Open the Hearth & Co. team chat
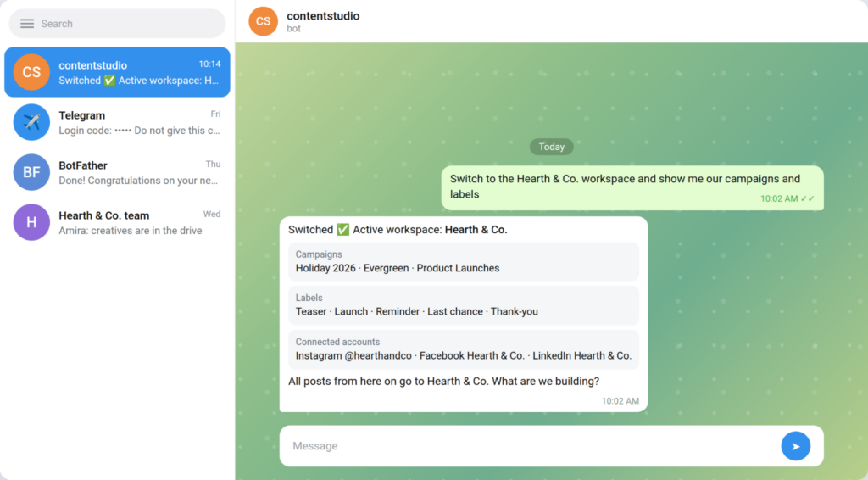Image resolution: width=868 pixels, height=480 pixels. [117, 222]
